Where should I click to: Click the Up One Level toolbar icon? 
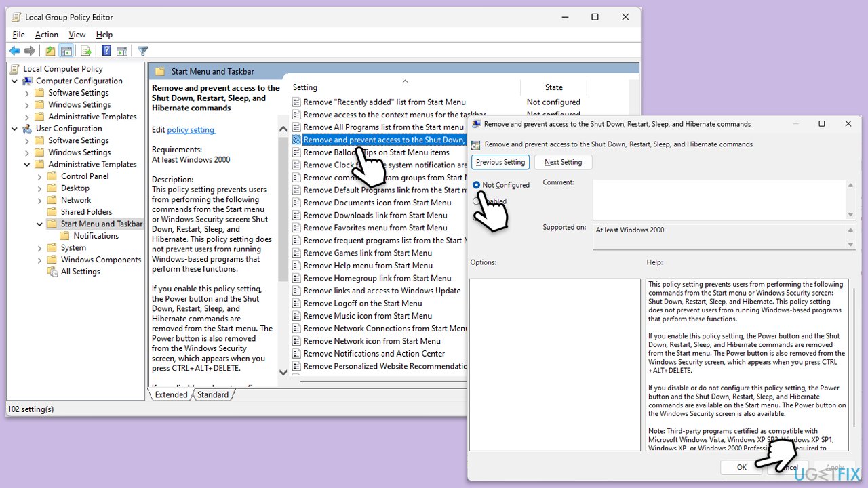(50, 51)
